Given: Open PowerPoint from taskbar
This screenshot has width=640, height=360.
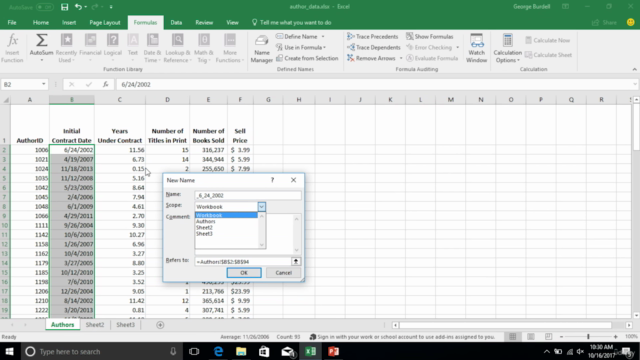Looking at the screenshot, I should [x=333, y=351].
